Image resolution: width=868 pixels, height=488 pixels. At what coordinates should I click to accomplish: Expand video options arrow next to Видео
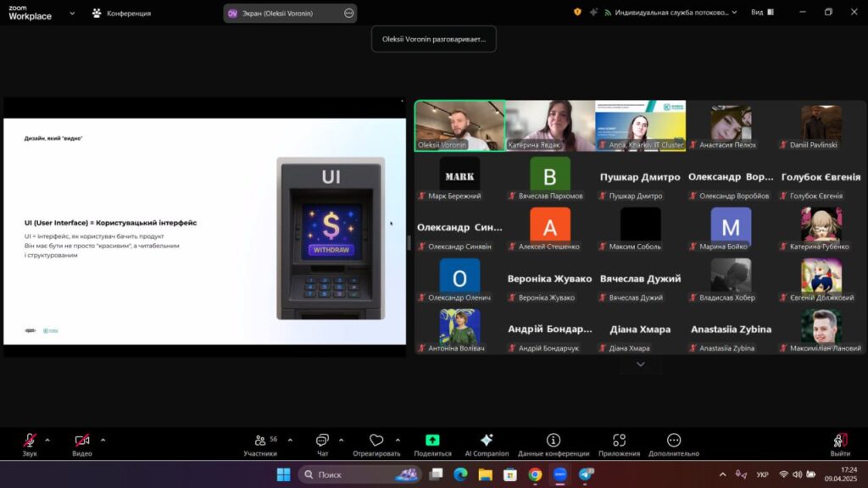coord(103,441)
